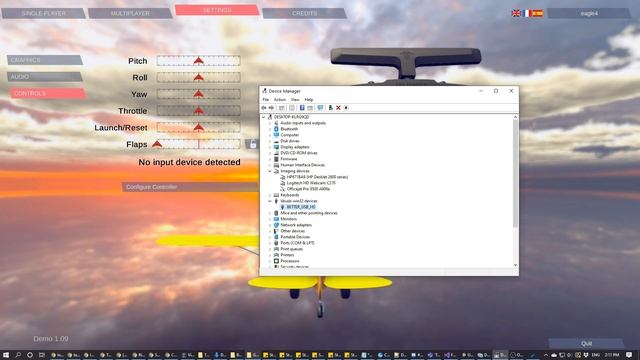Click the Monitors category icon

(276, 219)
